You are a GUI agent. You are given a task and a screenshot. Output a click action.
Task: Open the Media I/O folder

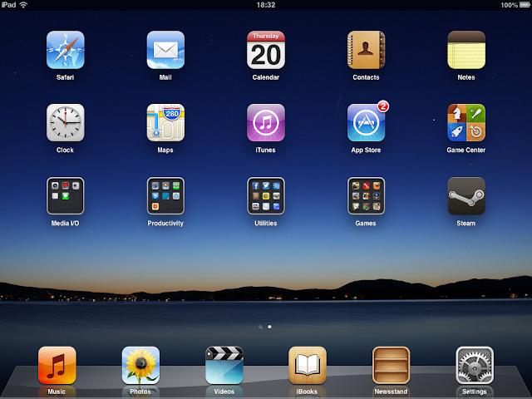pyautogui.click(x=66, y=196)
